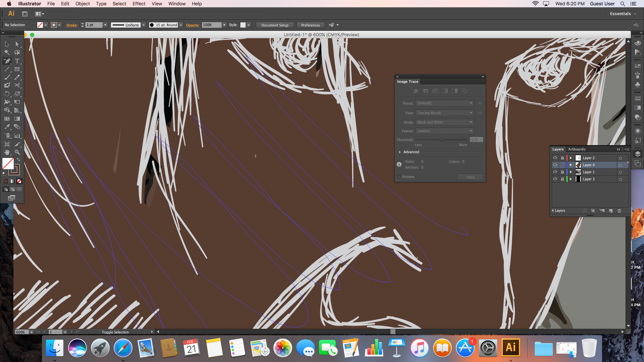Open the Effect menu
This screenshot has width=644, height=362.
(139, 4)
